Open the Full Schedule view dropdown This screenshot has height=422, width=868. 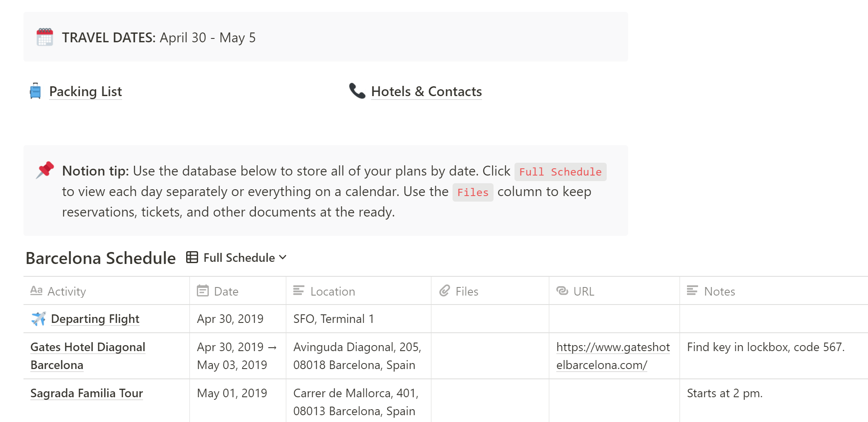239,258
